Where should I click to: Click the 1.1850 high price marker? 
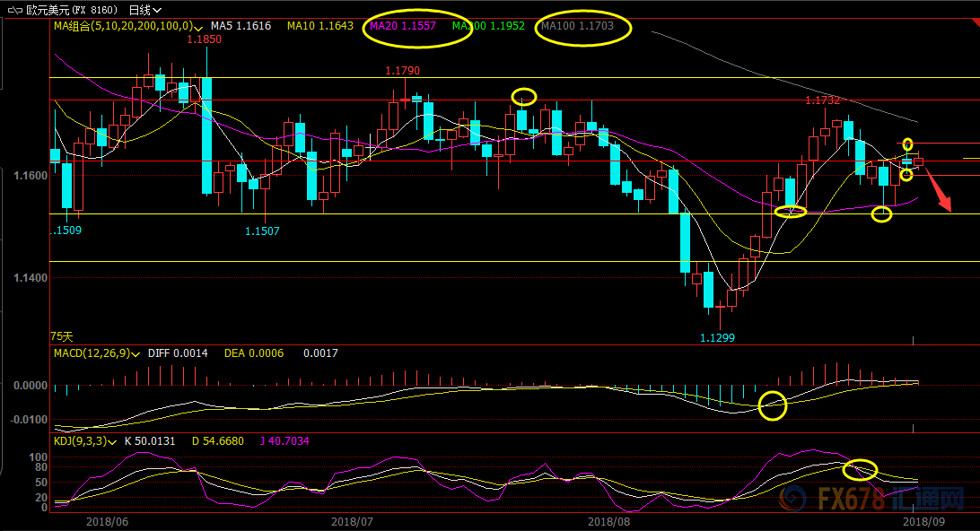(x=204, y=39)
